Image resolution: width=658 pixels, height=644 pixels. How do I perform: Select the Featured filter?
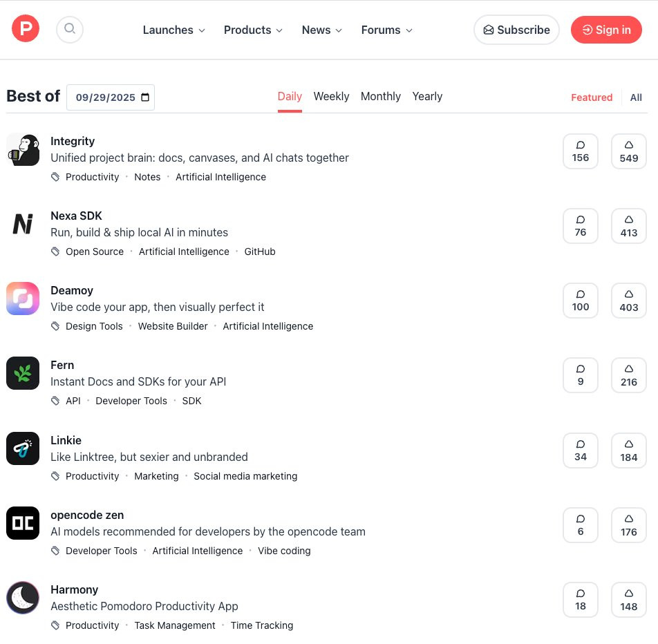click(x=592, y=97)
